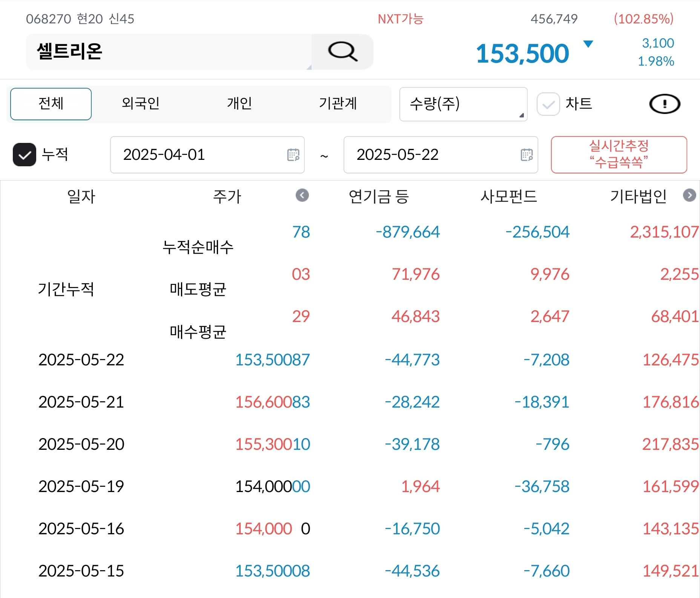Click the 71,976 sell average value
The image size is (700, 598).
(416, 274)
